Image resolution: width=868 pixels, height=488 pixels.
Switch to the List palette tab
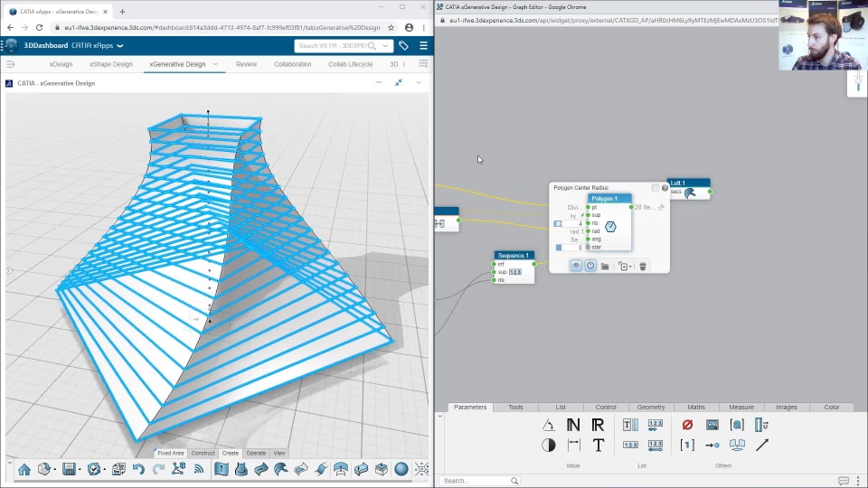561,408
